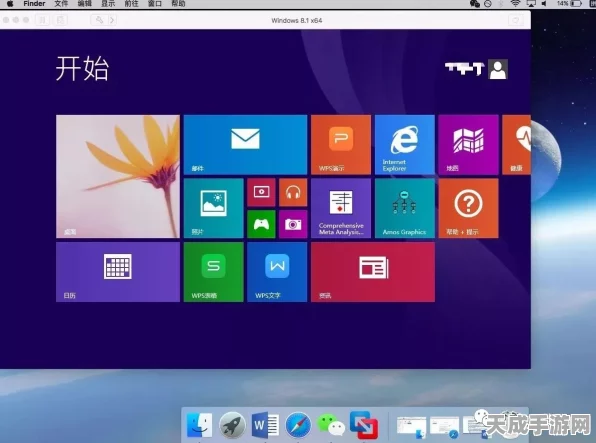Open the Health tile with heart icon

pos(516,144)
